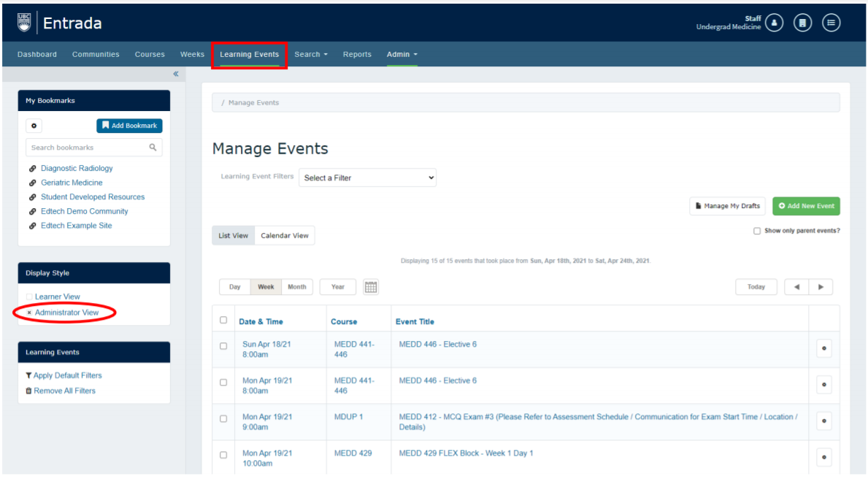Click the gear icon on the MEDD 412 row
Viewport: 868px width, 479px height.
pyautogui.click(x=823, y=421)
